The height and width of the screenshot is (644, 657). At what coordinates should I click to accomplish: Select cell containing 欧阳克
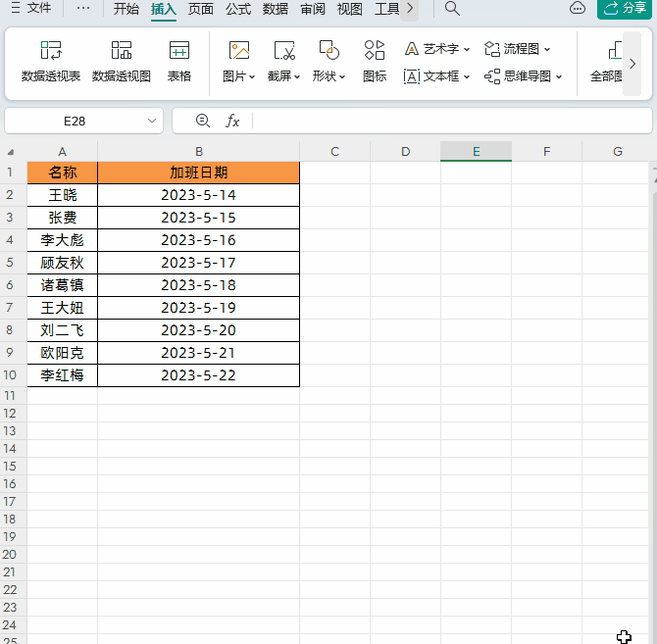pyautogui.click(x=63, y=353)
